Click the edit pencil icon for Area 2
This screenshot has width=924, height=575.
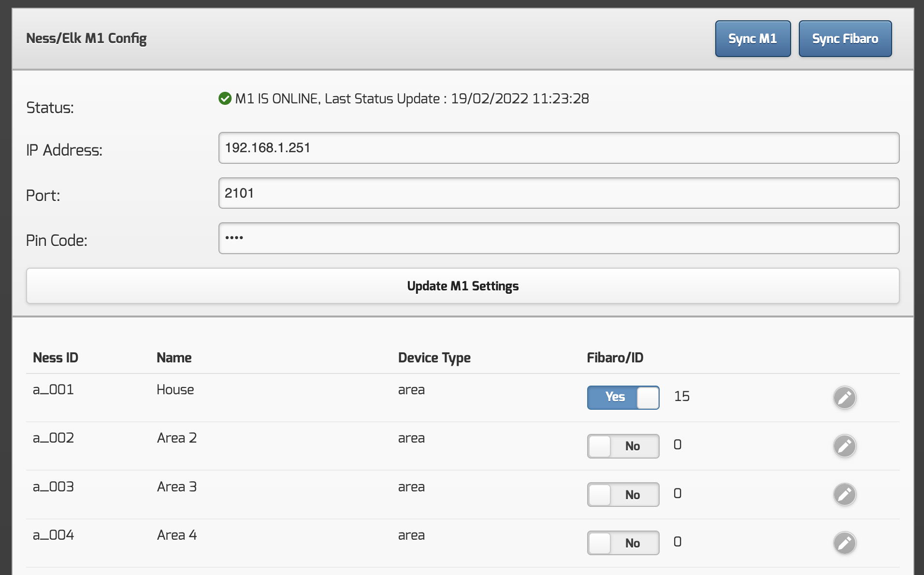pos(844,446)
